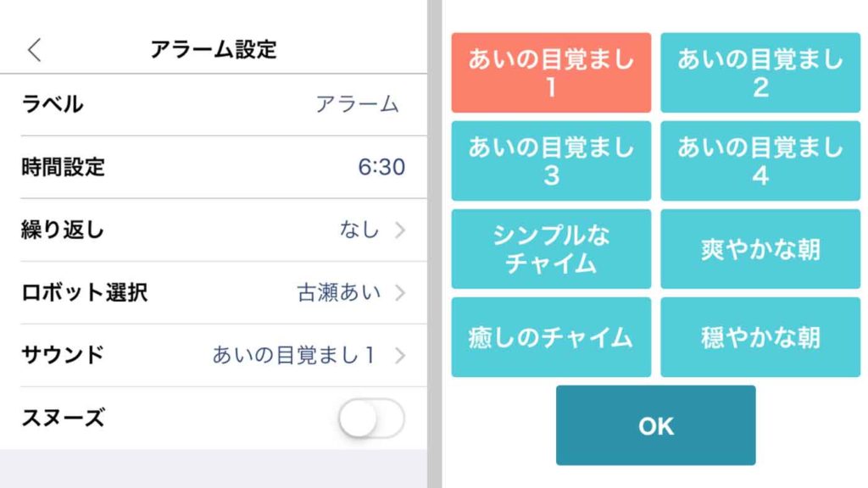The image size is (868, 488).
Task: Edit the ラベル field showing アラーム
Action: pyautogui.click(x=214, y=104)
